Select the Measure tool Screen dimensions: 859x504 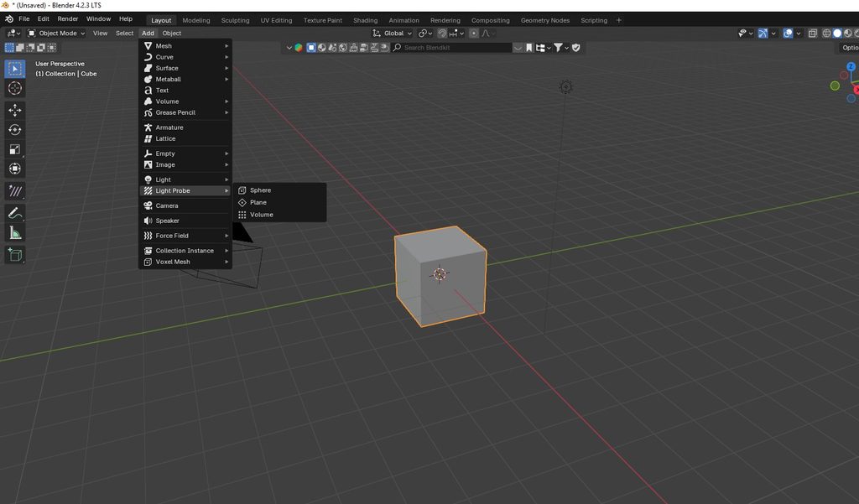15,233
